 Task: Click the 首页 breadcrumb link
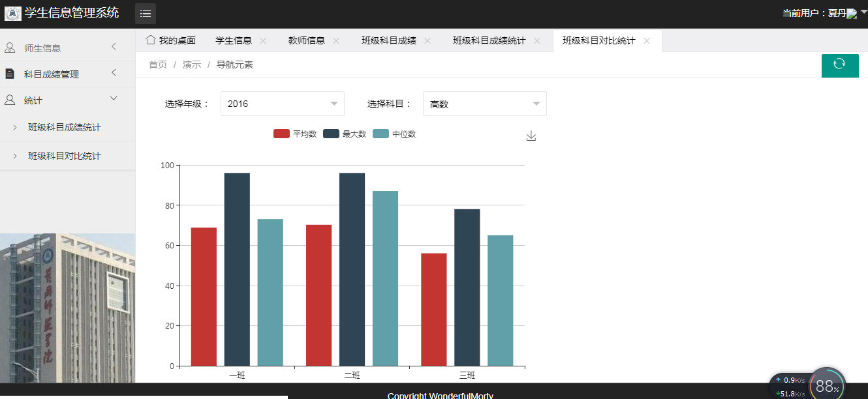(x=158, y=65)
